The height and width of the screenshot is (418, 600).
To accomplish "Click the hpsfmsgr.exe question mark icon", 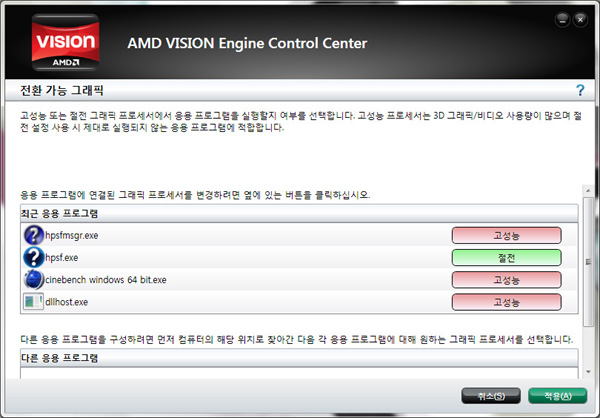I will [x=34, y=235].
